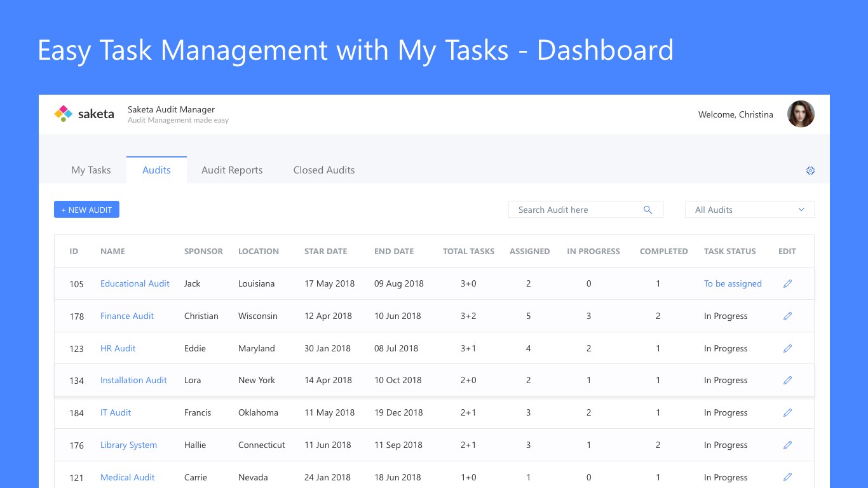The width and height of the screenshot is (868, 488).
Task: Edit the IT Audit row
Action: coord(787,412)
